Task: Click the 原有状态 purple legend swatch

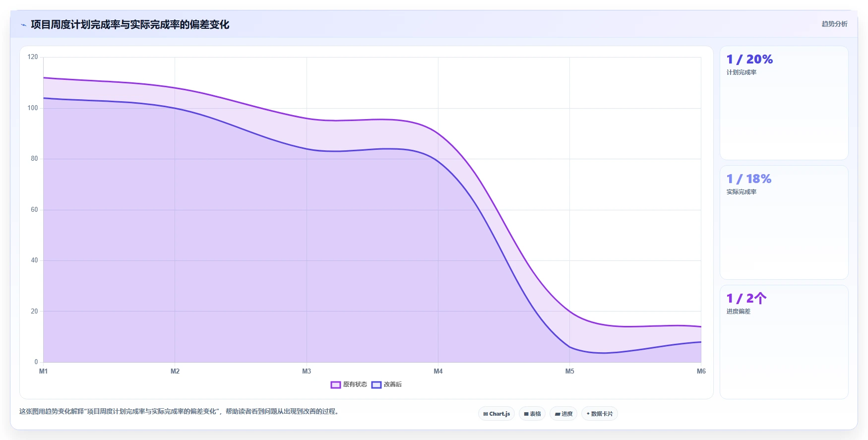Action: pos(336,384)
